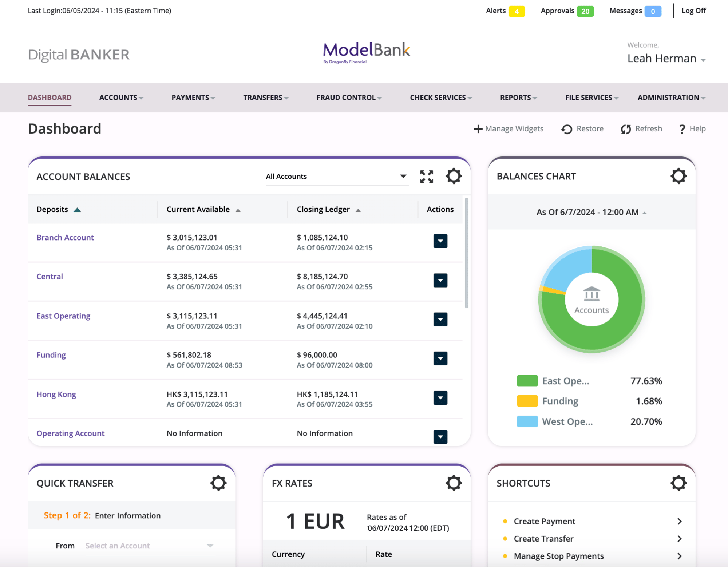This screenshot has width=728, height=567.
Task: Open actions dropdown for Branch Account
Action: click(440, 241)
